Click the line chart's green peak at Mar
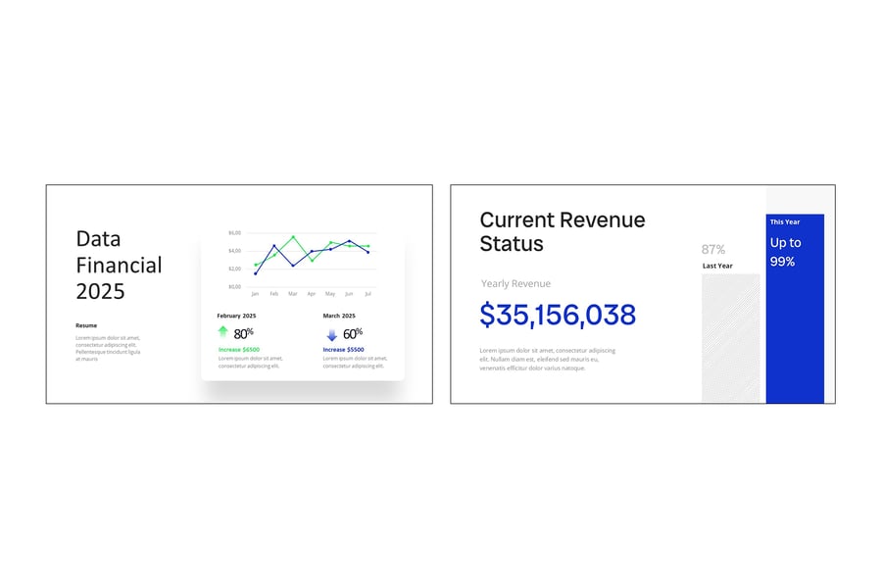882x588 pixels. coord(293,236)
